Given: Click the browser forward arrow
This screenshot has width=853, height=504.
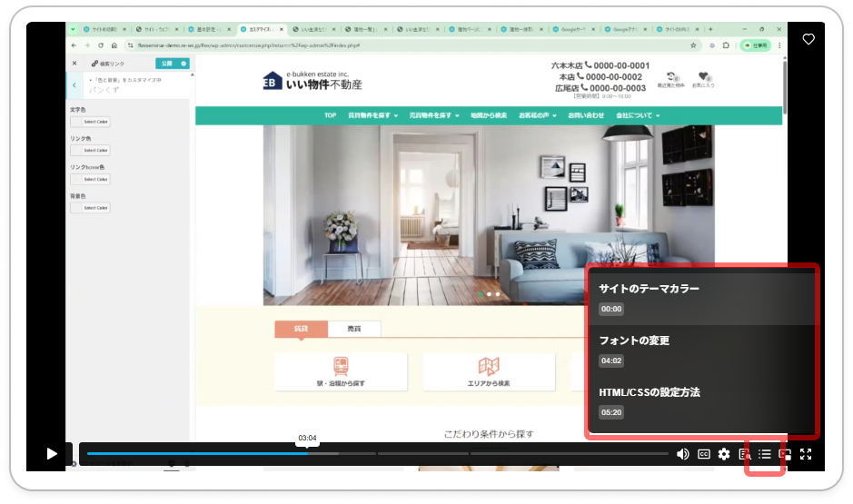Looking at the screenshot, I should pos(87,45).
